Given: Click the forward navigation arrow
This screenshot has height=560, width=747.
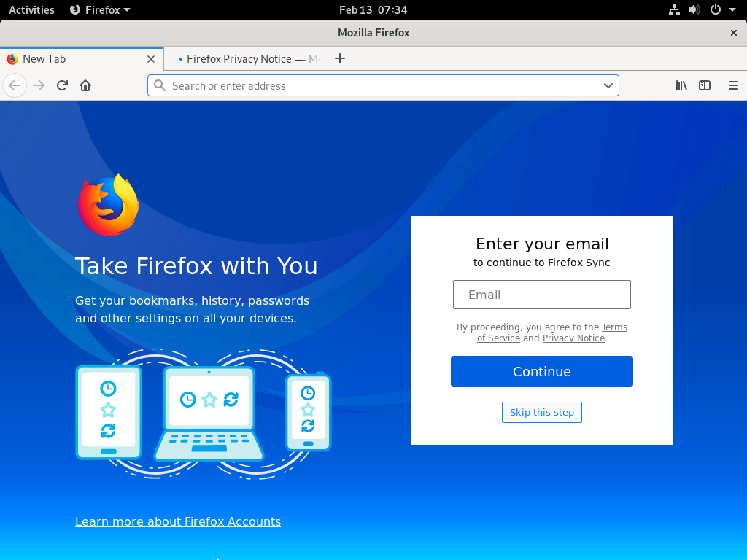Looking at the screenshot, I should [39, 86].
